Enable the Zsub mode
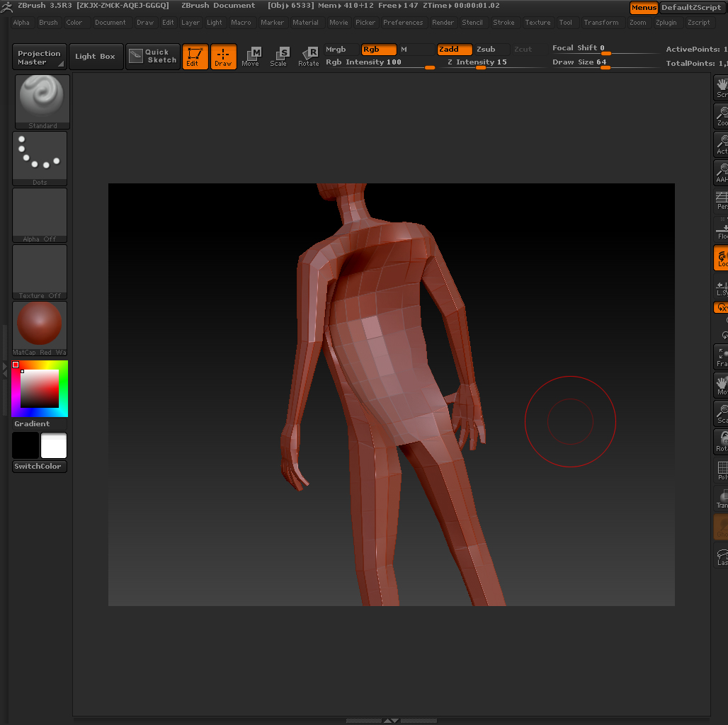Viewport: 728px width, 725px height. pyautogui.click(x=489, y=50)
